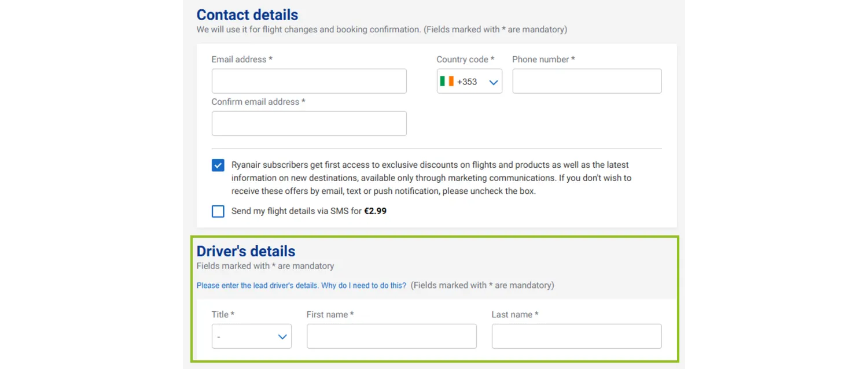Screen dimensions: 868x369
Task: Click the Title dropdown chevron arrow
Action: (x=282, y=336)
